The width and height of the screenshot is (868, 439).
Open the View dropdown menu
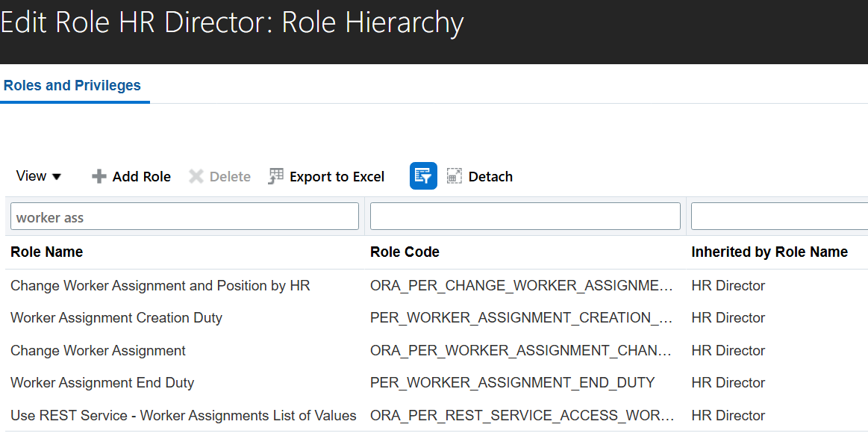coord(39,176)
